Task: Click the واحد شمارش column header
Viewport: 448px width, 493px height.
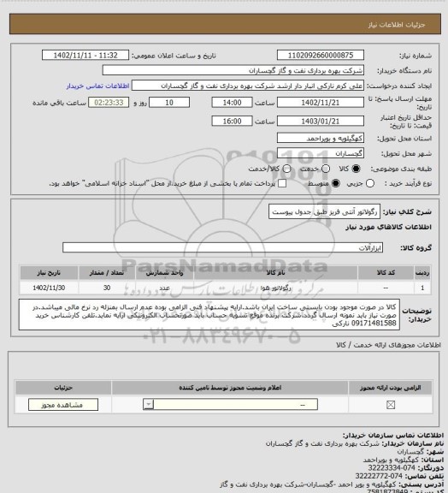Action: point(165,273)
